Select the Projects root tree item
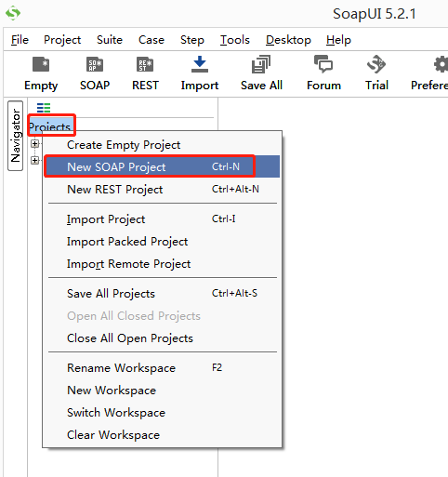This screenshot has width=448, height=477. click(x=49, y=126)
